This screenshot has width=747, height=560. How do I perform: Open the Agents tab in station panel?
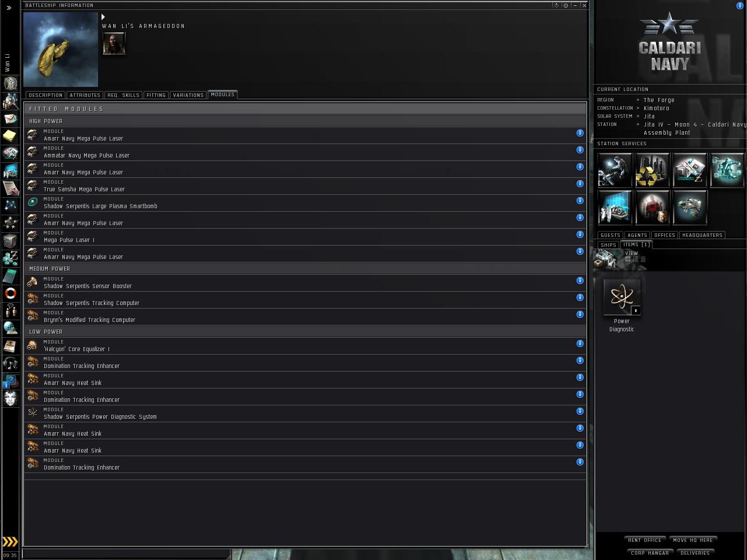coord(637,235)
